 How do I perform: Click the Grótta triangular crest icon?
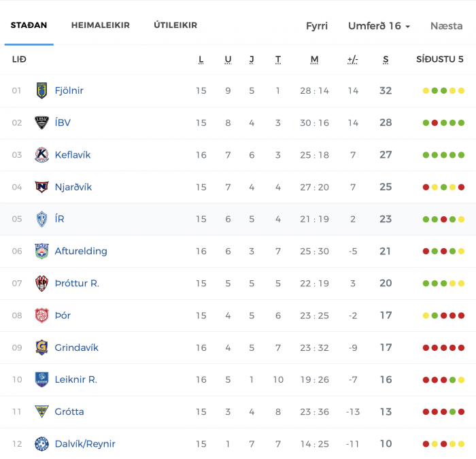(x=41, y=411)
